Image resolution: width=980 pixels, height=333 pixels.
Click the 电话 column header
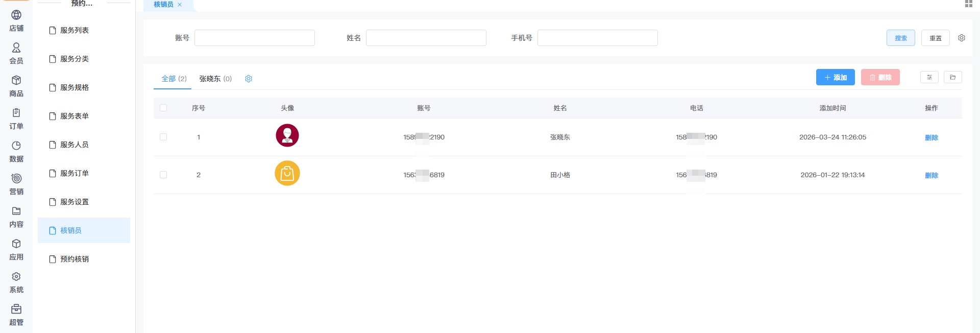click(x=697, y=108)
